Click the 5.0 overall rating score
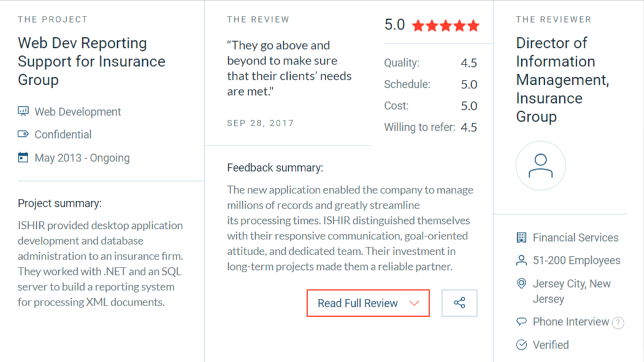This screenshot has width=644, height=362. point(394,25)
